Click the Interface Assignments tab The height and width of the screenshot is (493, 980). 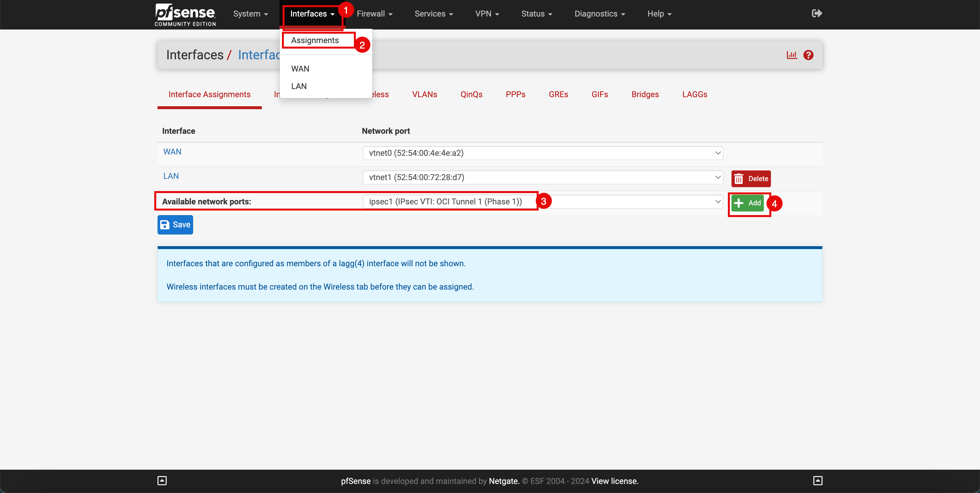(209, 94)
